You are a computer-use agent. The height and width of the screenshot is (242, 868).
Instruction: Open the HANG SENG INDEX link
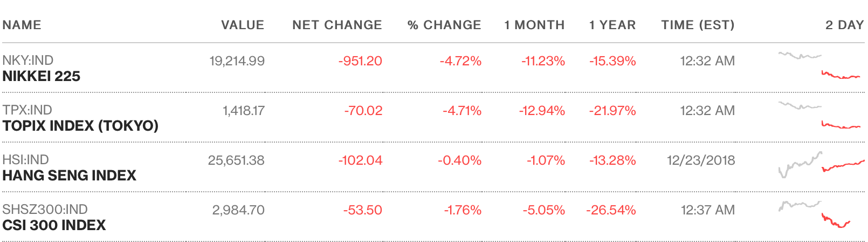[x=69, y=176]
